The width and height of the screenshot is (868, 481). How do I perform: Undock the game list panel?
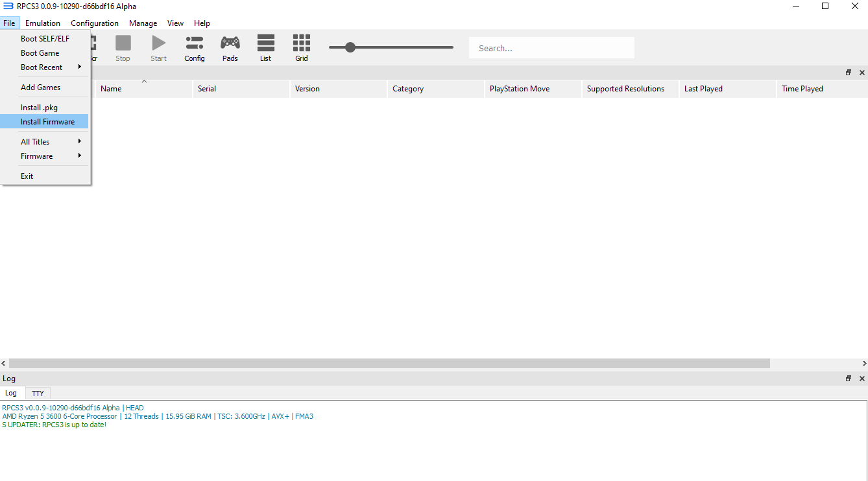[848, 73]
